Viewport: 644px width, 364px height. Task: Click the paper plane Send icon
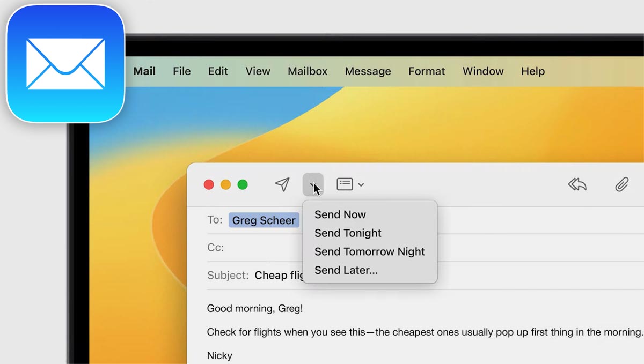click(x=282, y=184)
